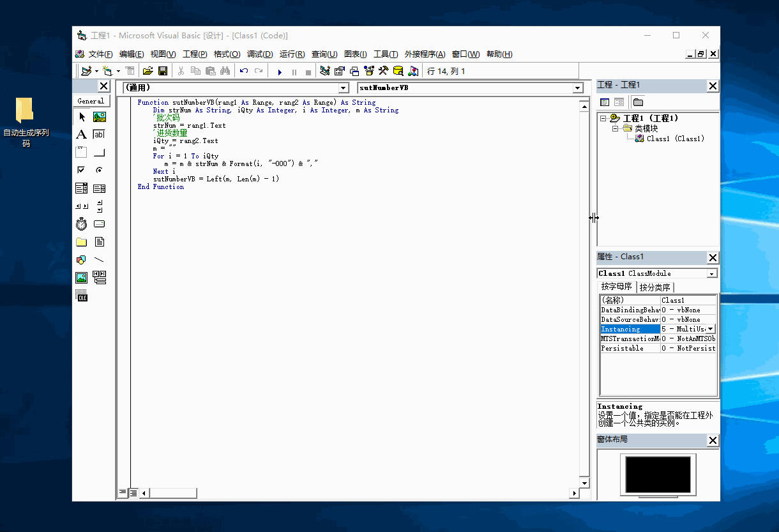This screenshot has width=779, height=532.
Task: Select the VScrollBar control in the toolbox
Action: tap(100, 206)
